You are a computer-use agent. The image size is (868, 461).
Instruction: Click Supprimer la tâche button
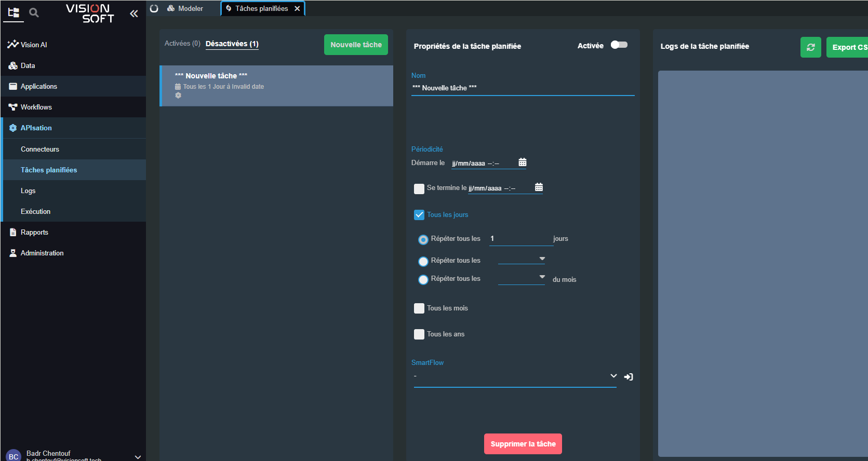coord(523,444)
